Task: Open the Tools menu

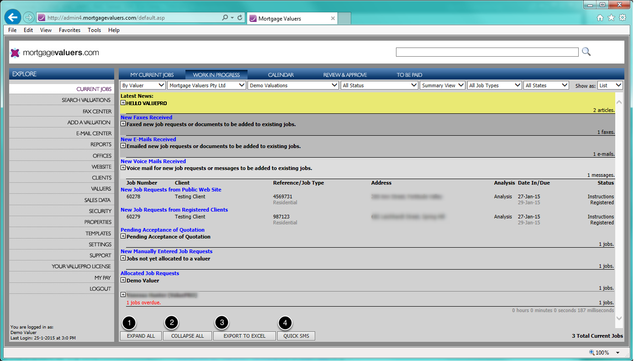Action: (x=95, y=30)
